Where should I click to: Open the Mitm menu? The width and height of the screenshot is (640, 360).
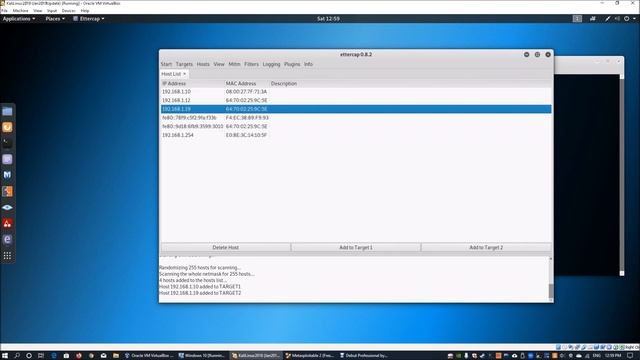coord(234,64)
